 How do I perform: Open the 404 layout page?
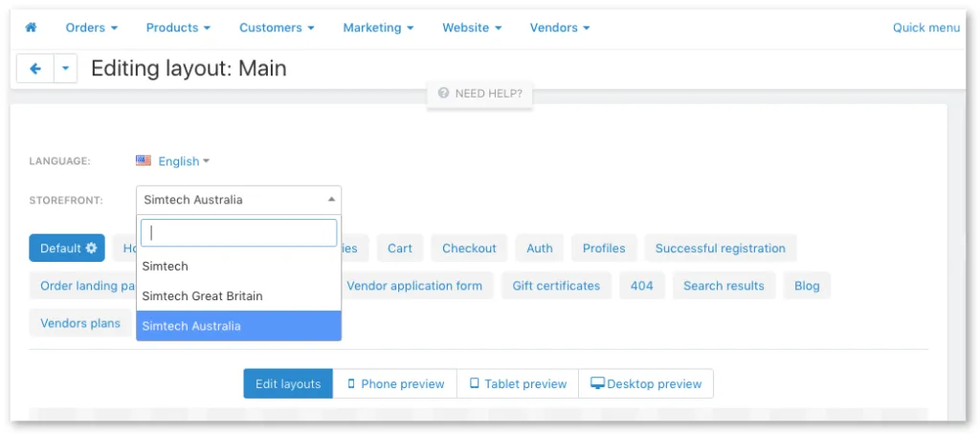pyautogui.click(x=642, y=286)
